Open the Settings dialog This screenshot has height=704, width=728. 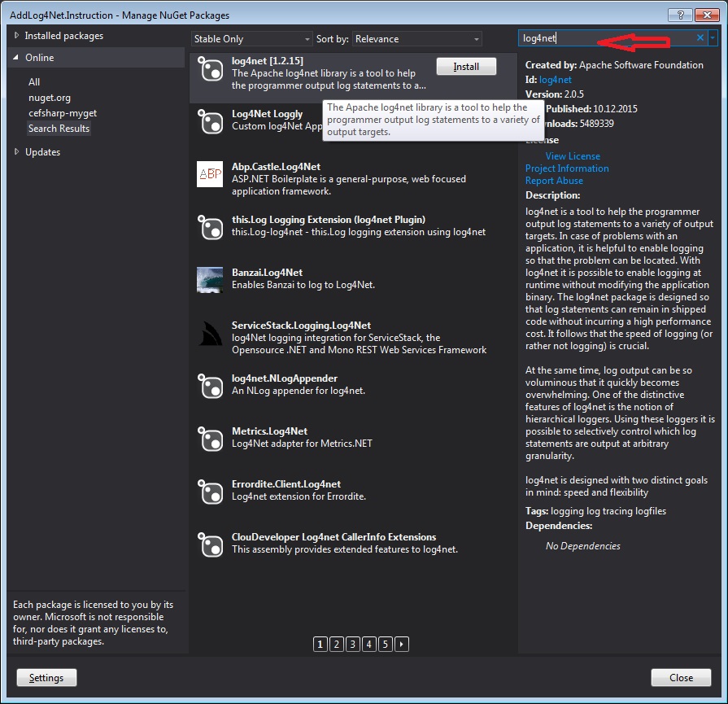(x=46, y=677)
